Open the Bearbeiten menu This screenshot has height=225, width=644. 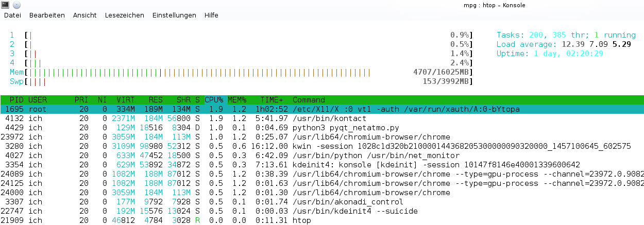pyautogui.click(x=47, y=15)
